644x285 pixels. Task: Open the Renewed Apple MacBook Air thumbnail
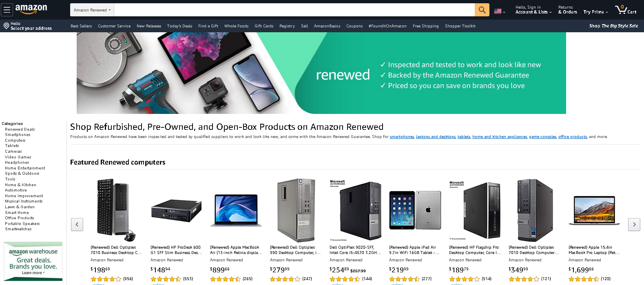click(x=236, y=210)
